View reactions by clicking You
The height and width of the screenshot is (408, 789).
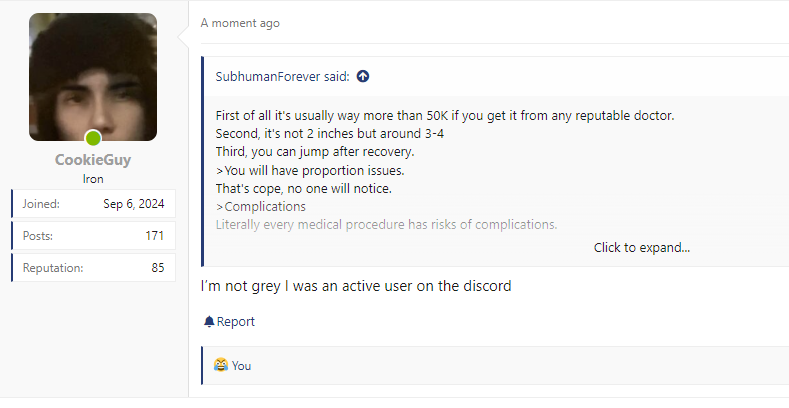(x=242, y=366)
